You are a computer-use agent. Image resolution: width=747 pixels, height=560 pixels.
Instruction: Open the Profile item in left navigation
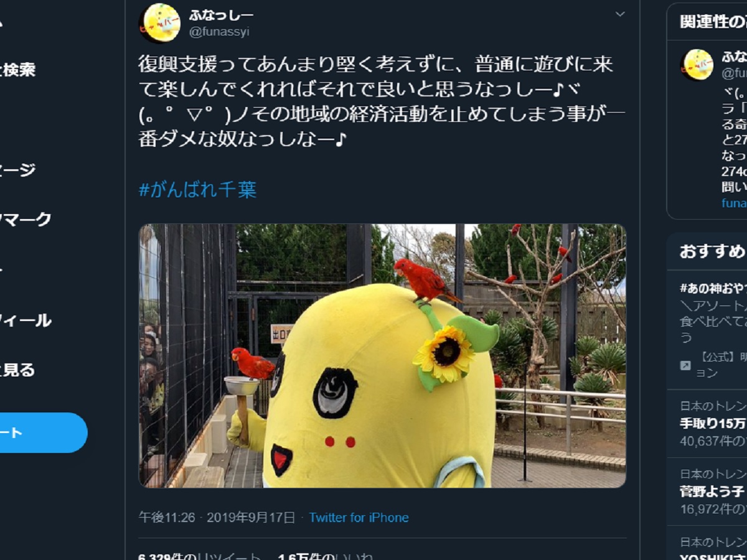[25, 321]
